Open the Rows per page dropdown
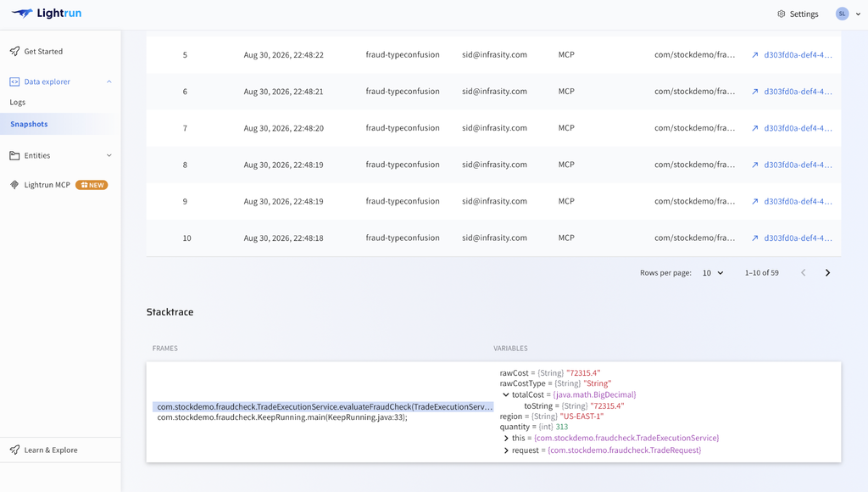Screen dimensions: 868x492 [x=713, y=272]
